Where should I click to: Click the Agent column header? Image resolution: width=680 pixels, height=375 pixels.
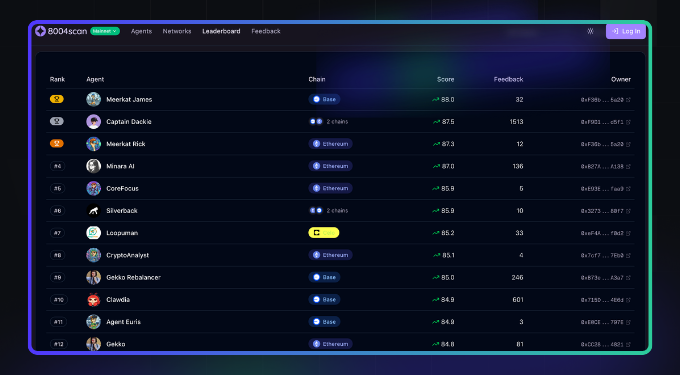click(95, 79)
